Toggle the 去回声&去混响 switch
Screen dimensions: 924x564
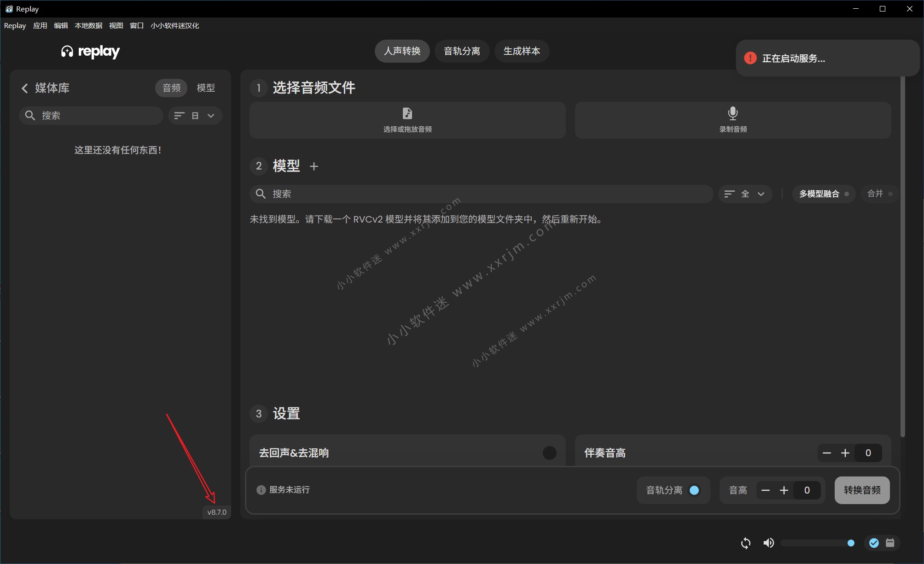click(x=549, y=453)
